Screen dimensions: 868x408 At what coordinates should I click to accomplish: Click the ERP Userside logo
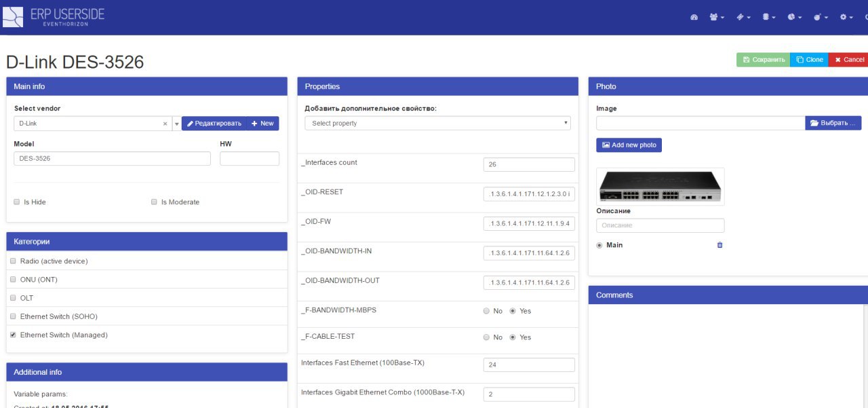click(x=54, y=17)
